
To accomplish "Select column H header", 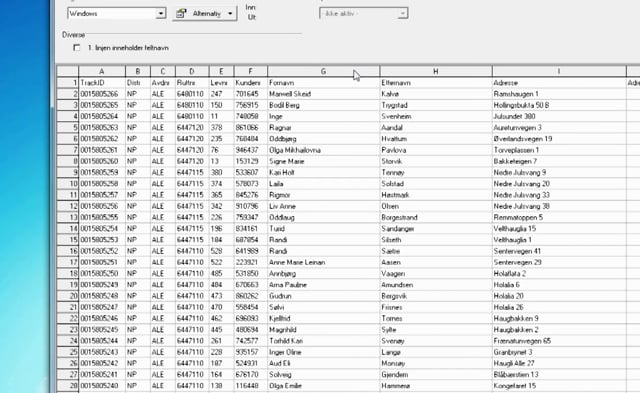I will (436, 71).
